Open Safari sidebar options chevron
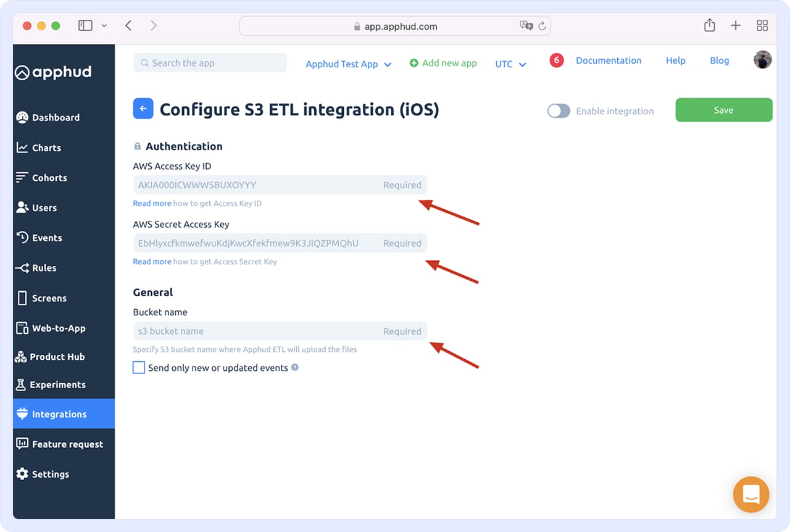790x532 pixels. pos(104,26)
